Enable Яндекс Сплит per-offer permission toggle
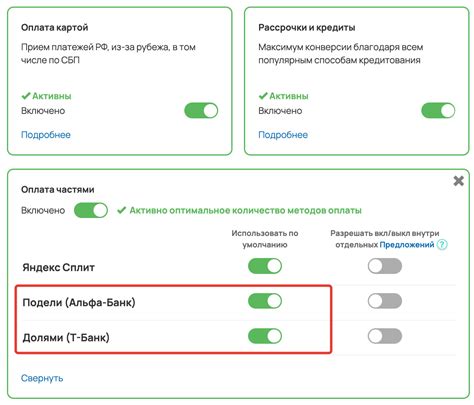The height and width of the screenshot is (405, 474). pos(385,266)
